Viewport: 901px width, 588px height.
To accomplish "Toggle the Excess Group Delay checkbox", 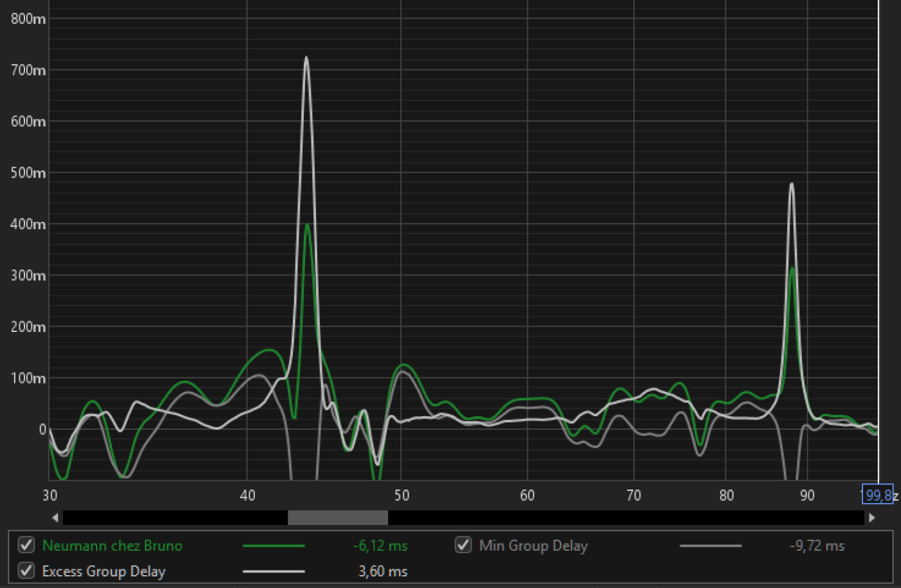I will coord(26,571).
